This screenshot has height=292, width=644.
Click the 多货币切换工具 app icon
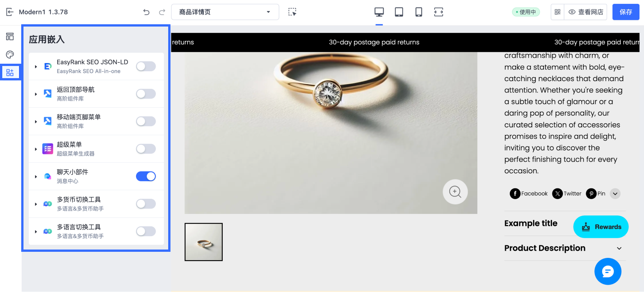[x=48, y=204]
